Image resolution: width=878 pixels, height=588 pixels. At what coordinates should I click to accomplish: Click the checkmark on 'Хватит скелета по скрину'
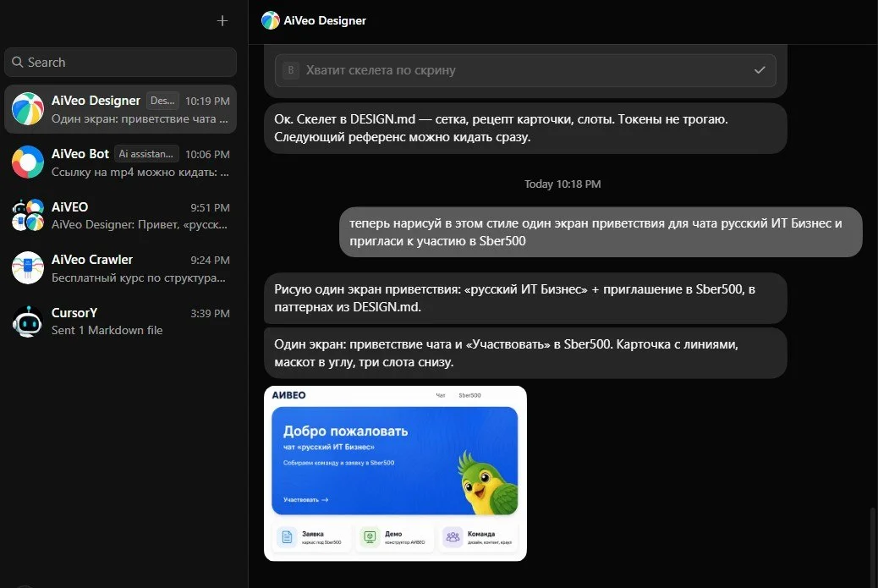tap(760, 70)
